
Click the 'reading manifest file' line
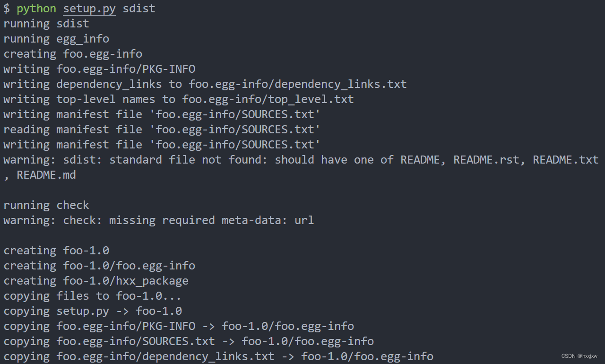tap(162, 130)
